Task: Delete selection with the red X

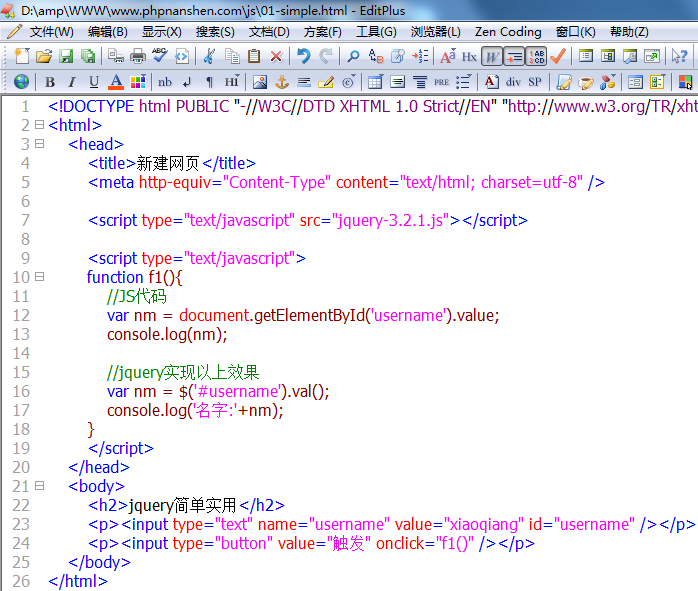Action: [x=276, y=57]
